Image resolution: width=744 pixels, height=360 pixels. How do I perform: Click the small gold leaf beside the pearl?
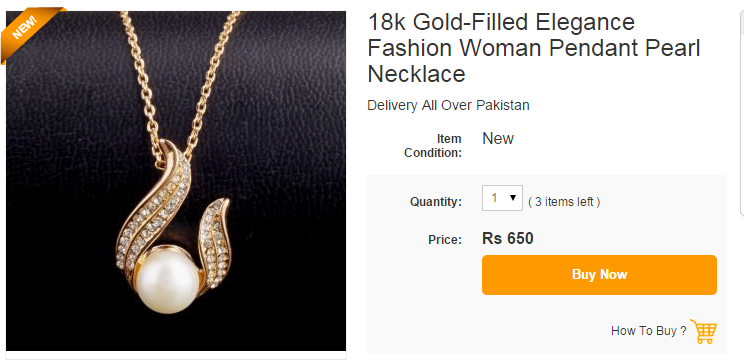tap(214, 242)
